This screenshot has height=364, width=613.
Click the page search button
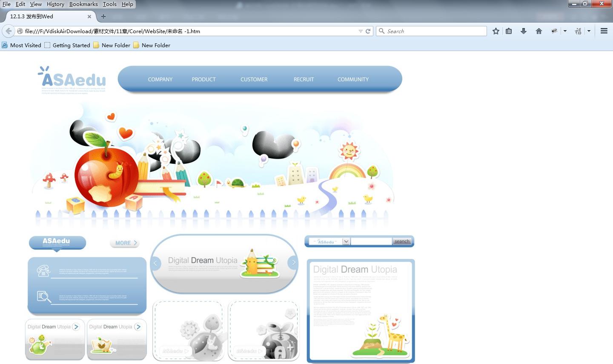pos(401,242)
